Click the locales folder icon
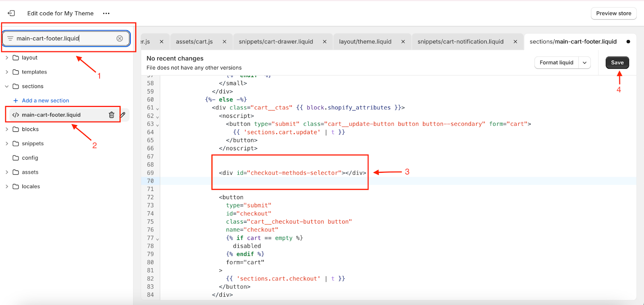 (x=16, y=186)
